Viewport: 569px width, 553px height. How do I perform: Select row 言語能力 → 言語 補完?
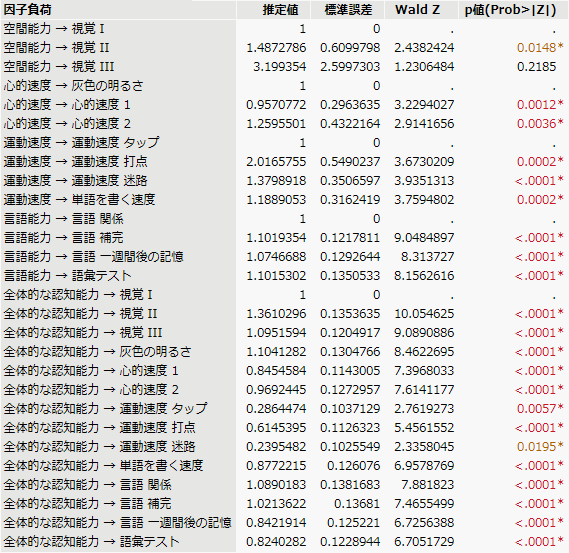[284, 238]
